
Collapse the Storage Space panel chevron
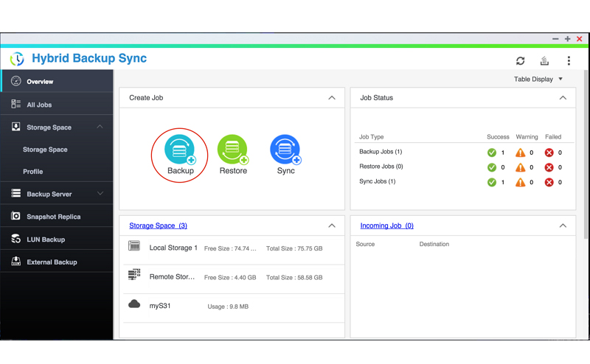[331, 225]
